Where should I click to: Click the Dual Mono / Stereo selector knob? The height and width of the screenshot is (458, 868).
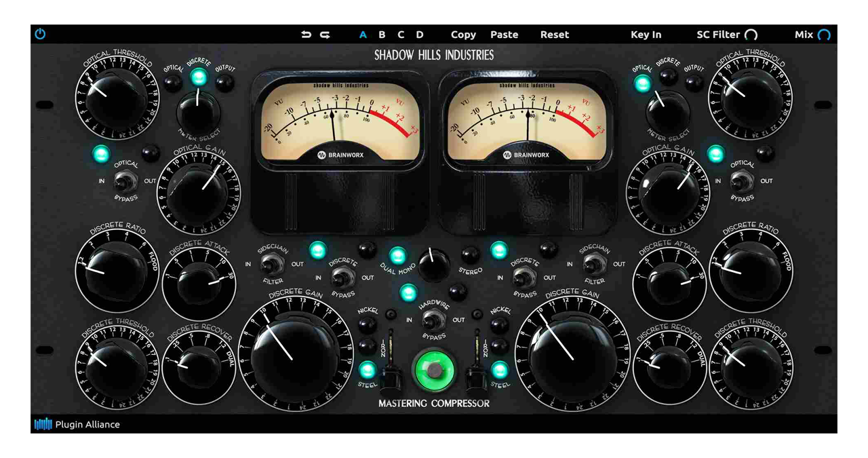pyautogui.click(x=434, y=265)
